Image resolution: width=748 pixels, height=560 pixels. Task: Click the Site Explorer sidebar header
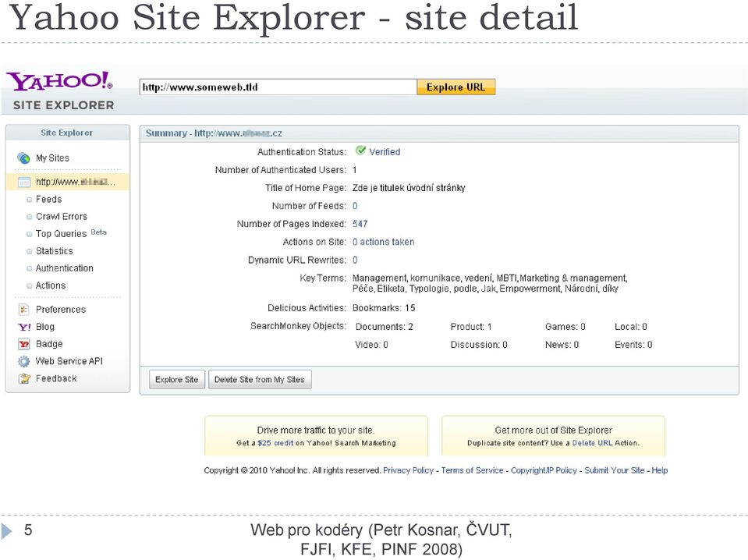tap(67, 133)
